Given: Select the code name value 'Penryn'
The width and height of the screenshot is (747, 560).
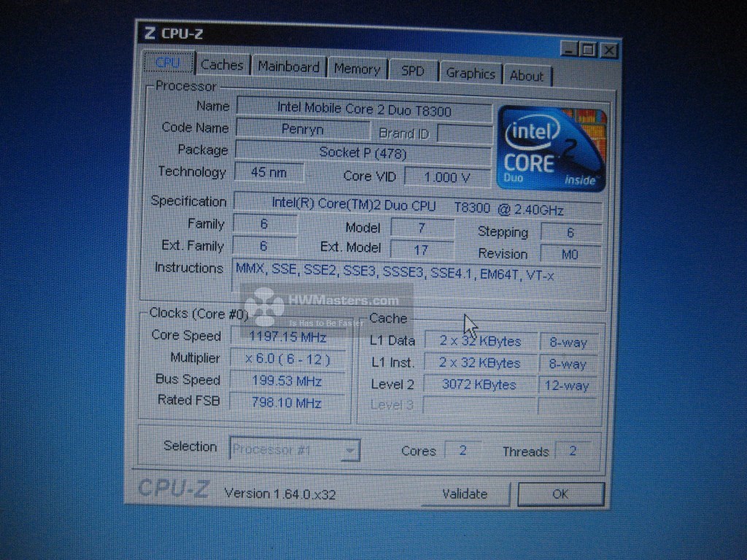Looking at the screenshot, I should (303, 129).
